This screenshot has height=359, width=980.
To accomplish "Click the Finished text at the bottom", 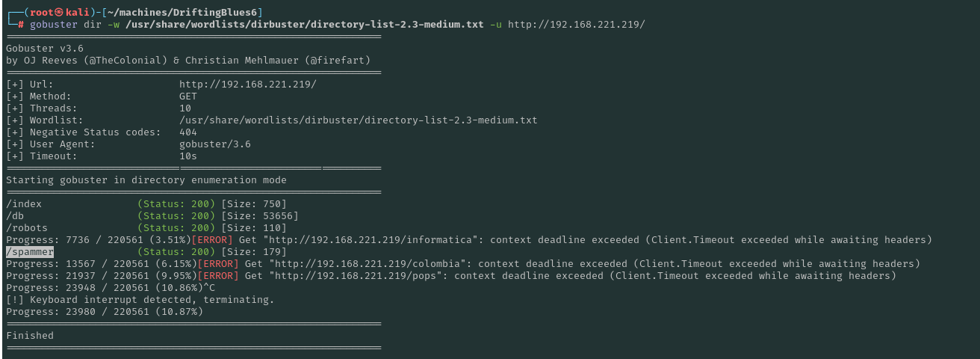I will (x=30, y=336).
